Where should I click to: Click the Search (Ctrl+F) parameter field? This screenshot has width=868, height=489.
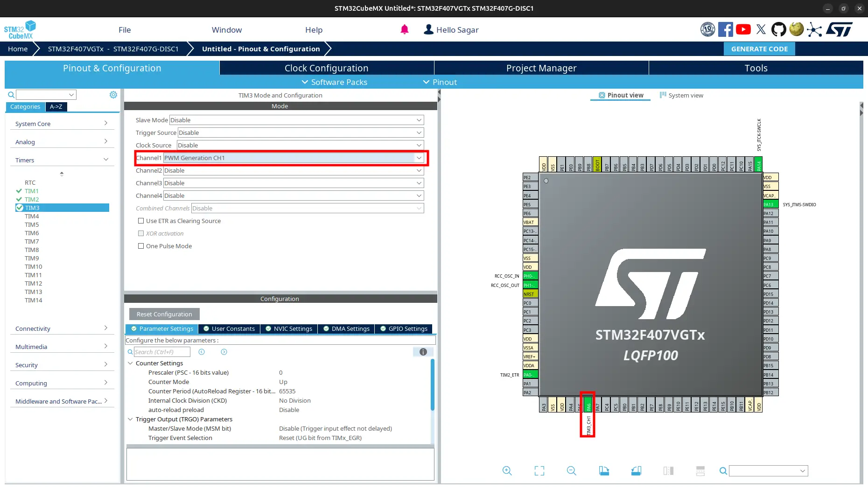162,352
